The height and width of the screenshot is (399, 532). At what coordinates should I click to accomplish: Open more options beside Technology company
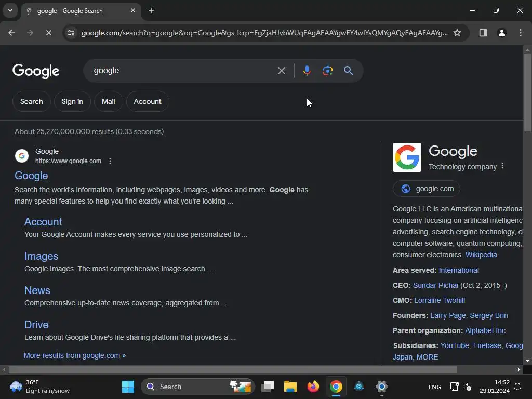point(502,166)
